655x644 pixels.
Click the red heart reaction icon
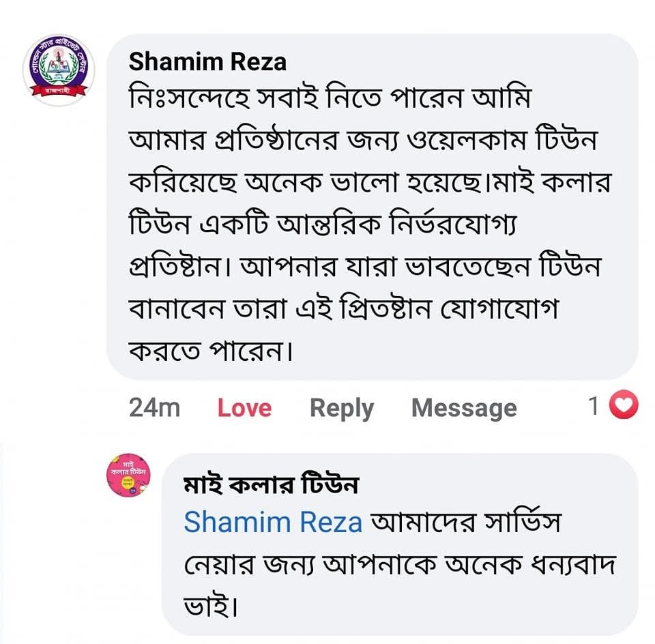[622, 407]
